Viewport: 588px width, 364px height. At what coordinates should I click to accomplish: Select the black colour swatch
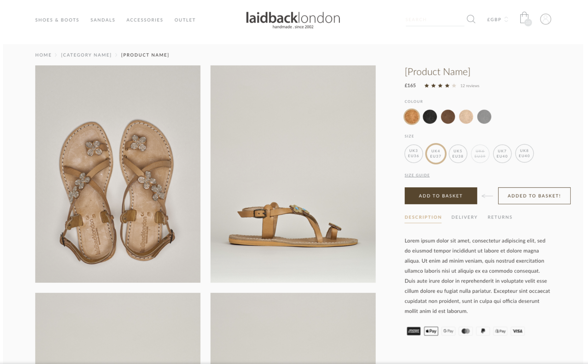click(x=430, y=117)
